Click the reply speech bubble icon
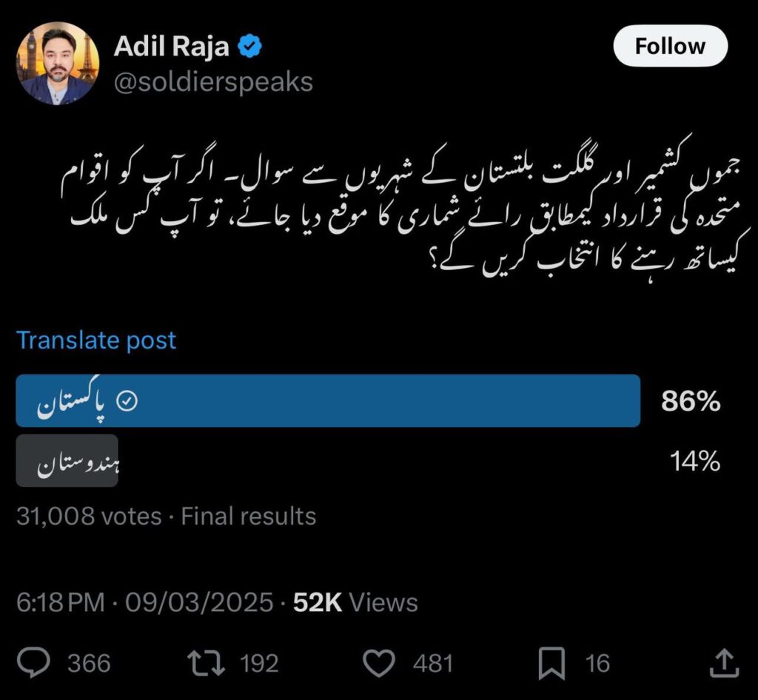The height and width of the screenshot is (700, 758). 33,663
